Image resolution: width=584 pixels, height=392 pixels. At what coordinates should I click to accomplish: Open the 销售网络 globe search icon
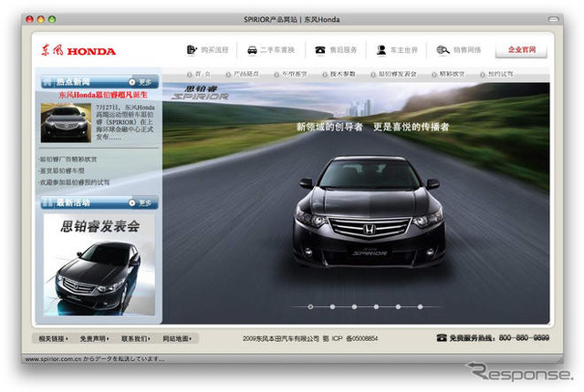tap(443, 49)
